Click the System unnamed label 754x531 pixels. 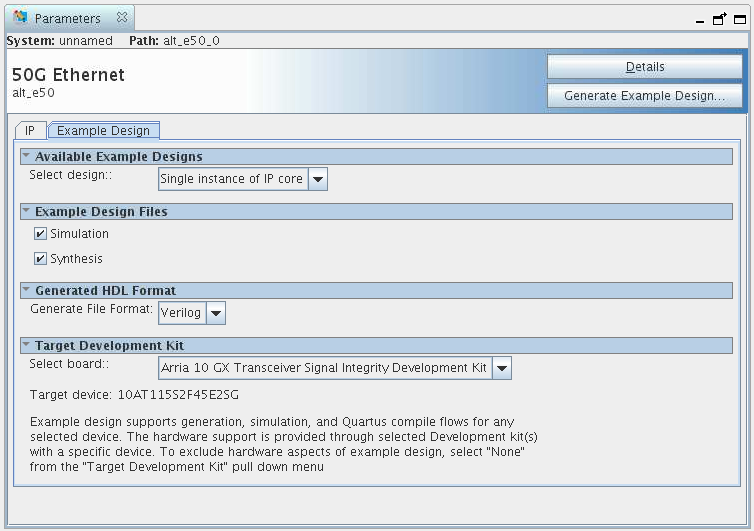click(60, 41)
